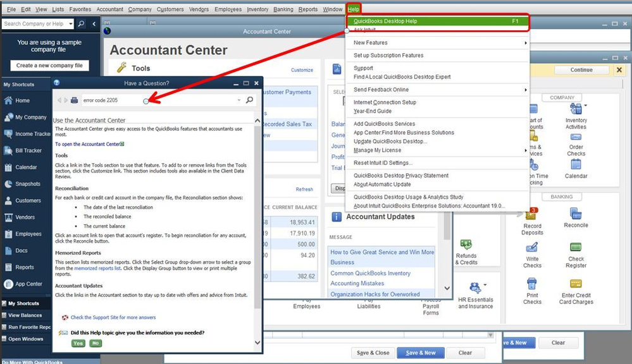Click Refresh link in reconciliation section

304,189
